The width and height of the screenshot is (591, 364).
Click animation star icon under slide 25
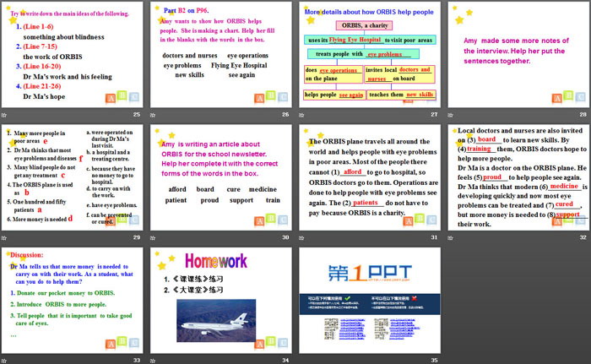point(3,115)
